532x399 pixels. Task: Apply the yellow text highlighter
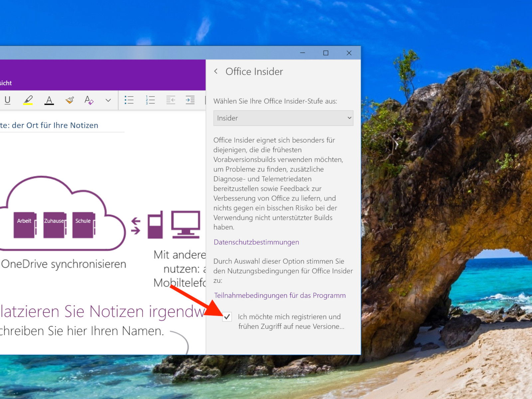(x=28, y=100)
